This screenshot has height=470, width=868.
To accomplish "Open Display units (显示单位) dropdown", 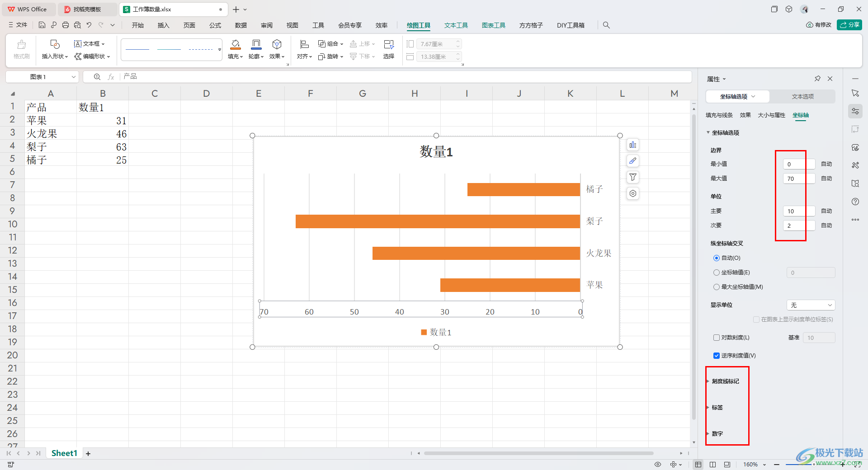I will [x=811, y=305].
